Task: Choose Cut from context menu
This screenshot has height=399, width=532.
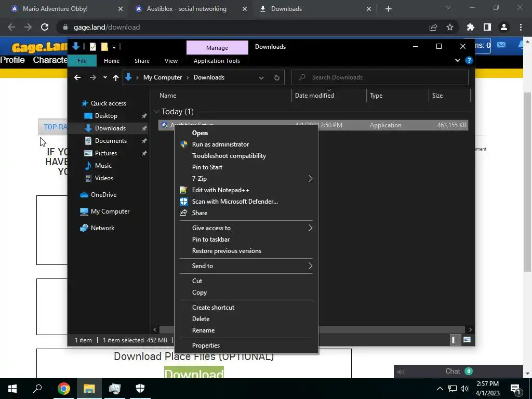Action: (x=246, y=281)
